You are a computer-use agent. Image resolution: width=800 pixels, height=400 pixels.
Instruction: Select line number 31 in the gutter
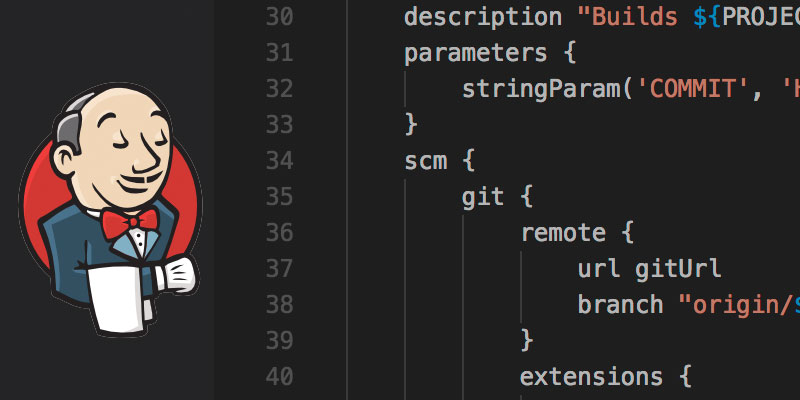pos(279,53)
